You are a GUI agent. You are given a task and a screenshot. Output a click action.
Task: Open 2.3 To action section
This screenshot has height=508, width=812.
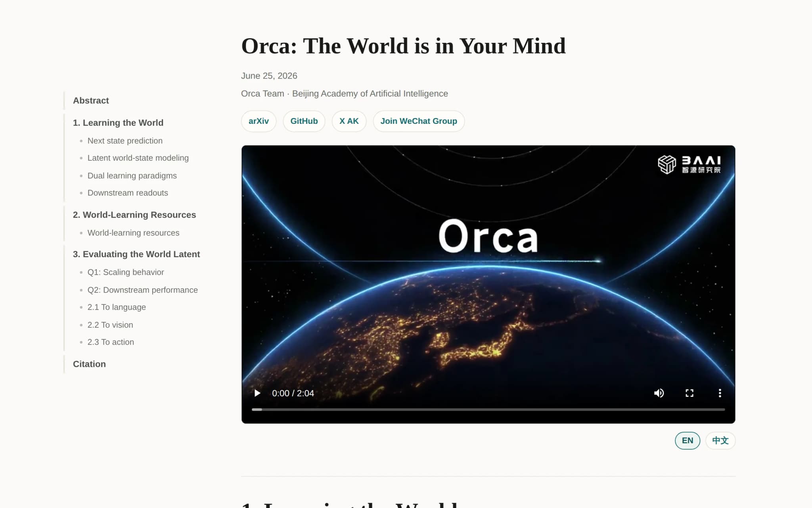coord(111,342)
